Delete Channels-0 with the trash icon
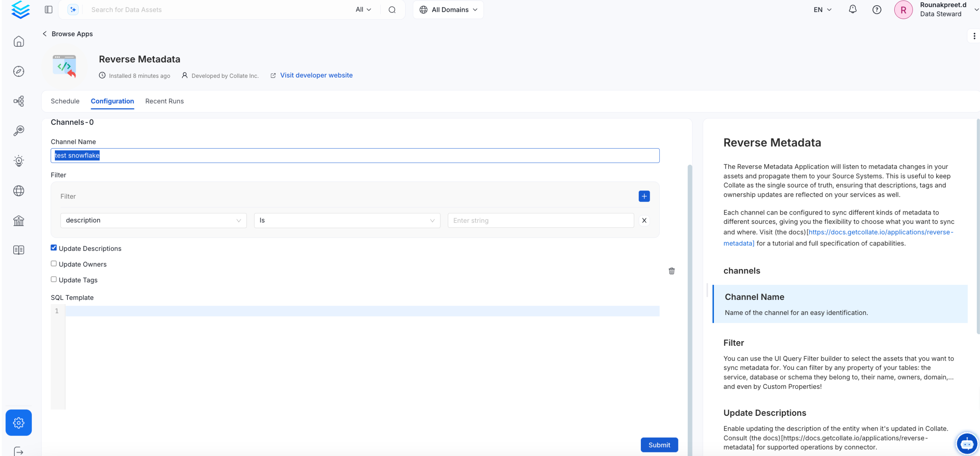This screenshot has height=456, width=980. click(672, 271)
